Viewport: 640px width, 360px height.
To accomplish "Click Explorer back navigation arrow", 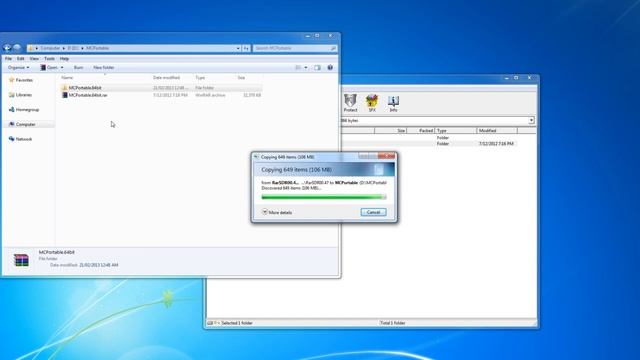I will (7, 48).
